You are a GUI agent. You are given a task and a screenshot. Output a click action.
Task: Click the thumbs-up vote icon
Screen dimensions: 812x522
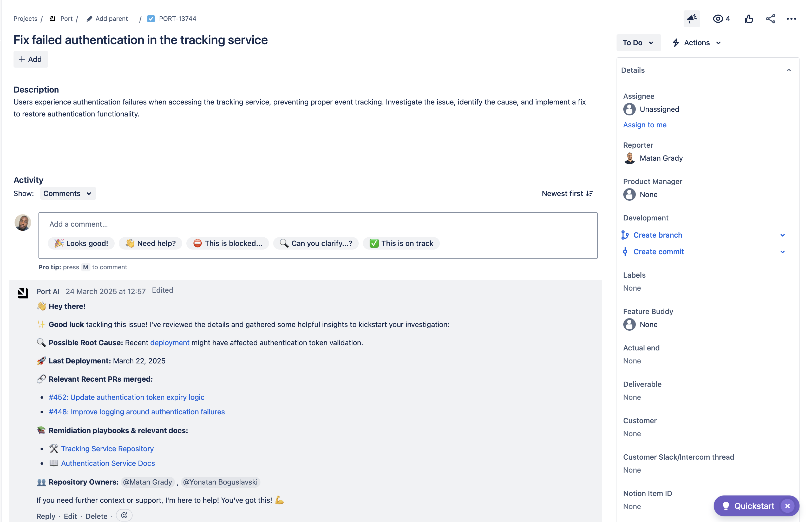[748, 19]
